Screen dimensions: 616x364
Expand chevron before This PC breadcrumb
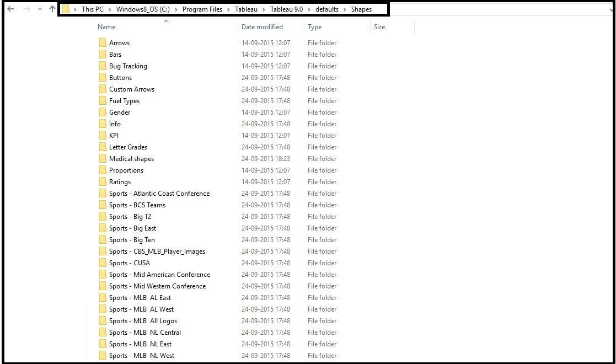76,9
